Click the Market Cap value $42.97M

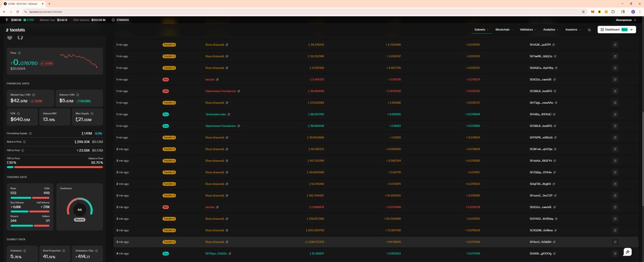coord(19,100)
